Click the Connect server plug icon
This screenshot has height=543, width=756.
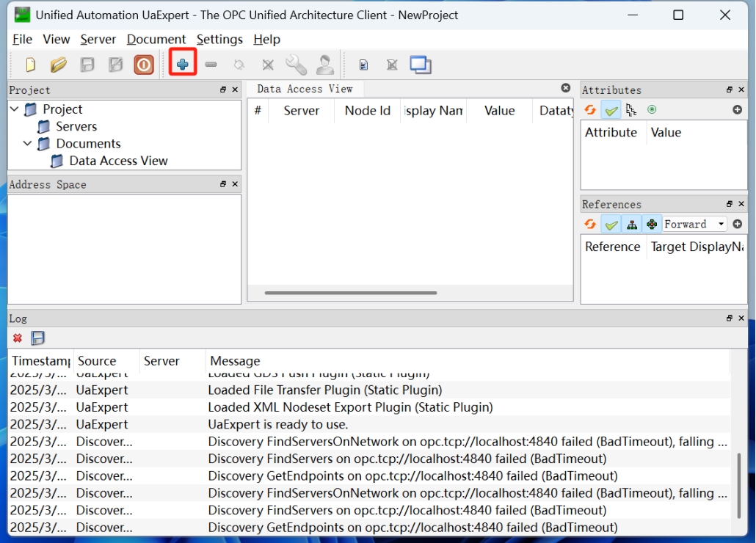point(239,65)
